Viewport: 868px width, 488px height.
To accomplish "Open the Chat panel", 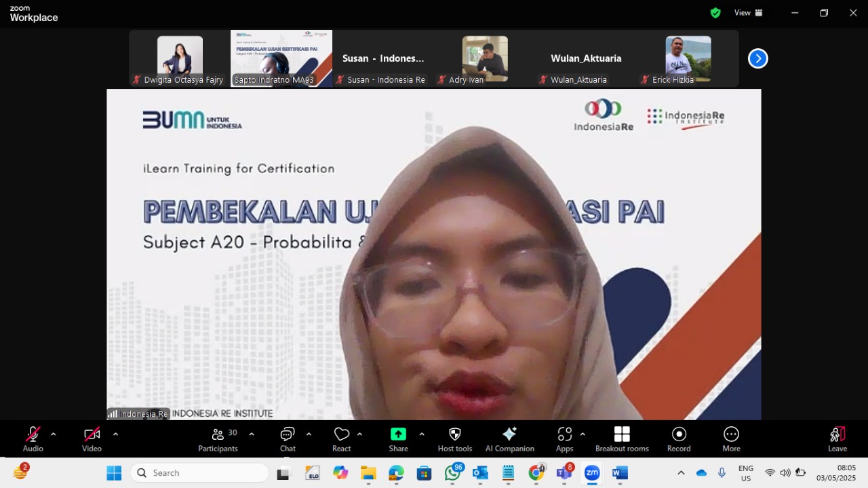I will 288,439.
